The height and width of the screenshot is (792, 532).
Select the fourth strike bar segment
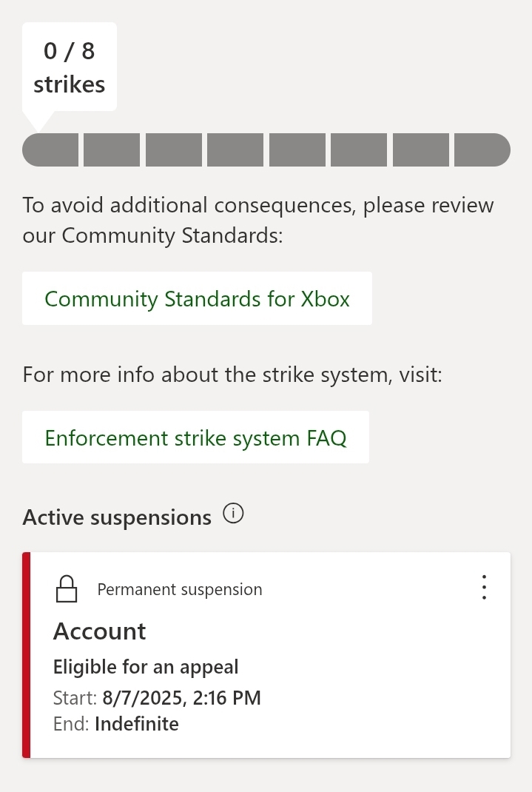pos(235,150)
